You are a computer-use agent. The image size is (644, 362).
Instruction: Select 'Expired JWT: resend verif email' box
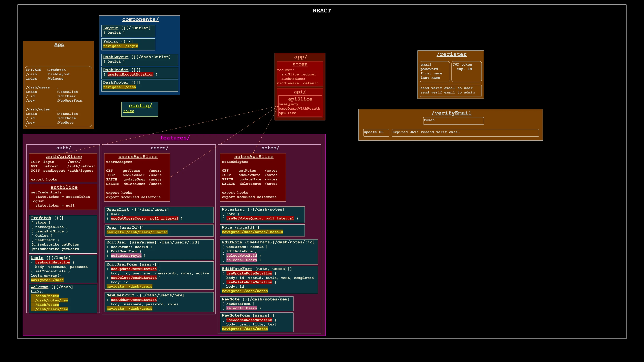click(x=465, y=133)
